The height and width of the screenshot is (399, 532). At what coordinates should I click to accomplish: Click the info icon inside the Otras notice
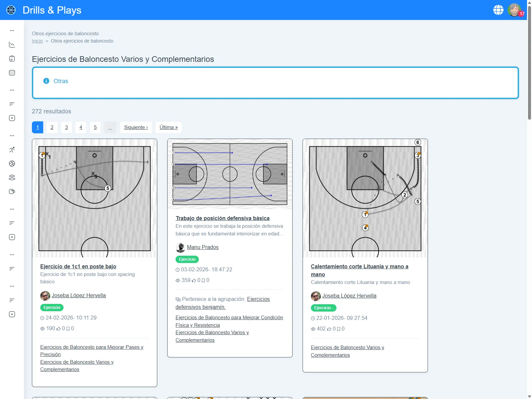pos(46,81)
